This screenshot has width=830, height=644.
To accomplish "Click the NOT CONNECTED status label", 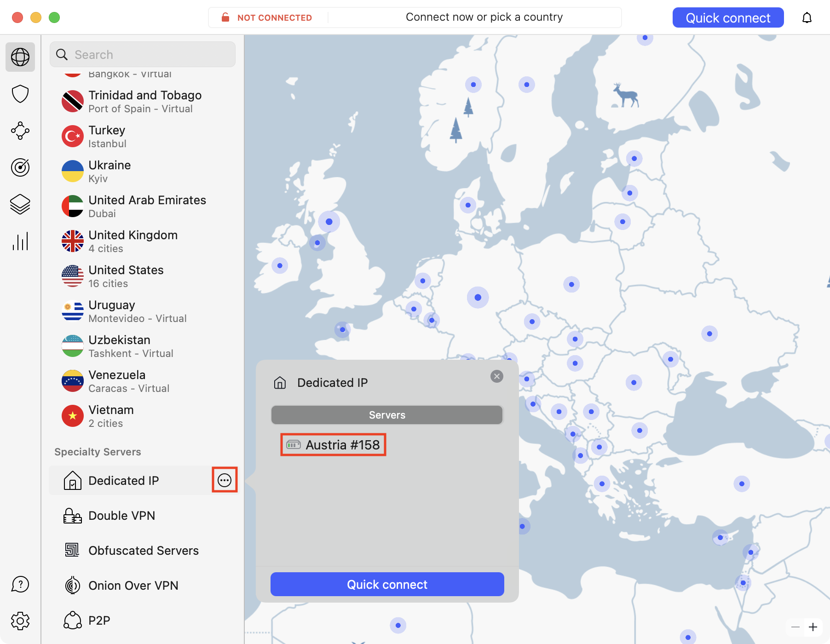I will (275, 17).
